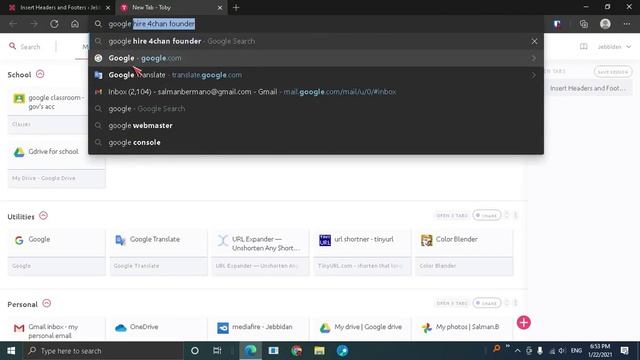Click the forward navigation arrow
Screen dimensions: 640x360
point(33,24)
